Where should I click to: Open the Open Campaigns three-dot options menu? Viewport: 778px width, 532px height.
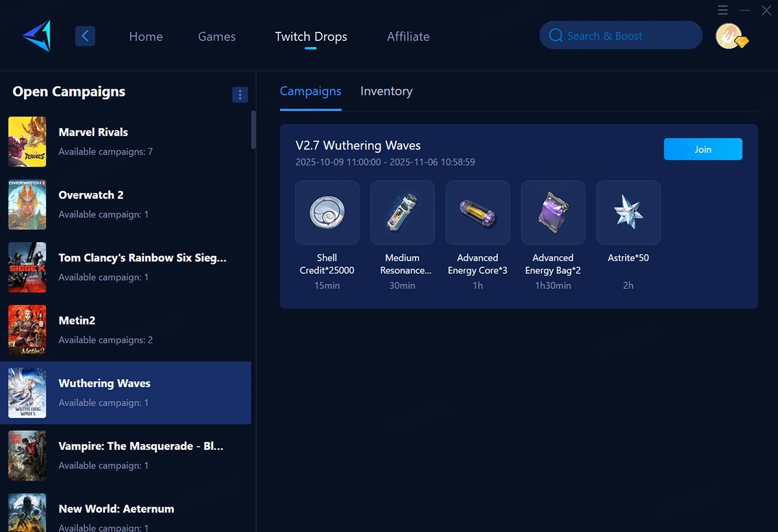tap(240, 95)
